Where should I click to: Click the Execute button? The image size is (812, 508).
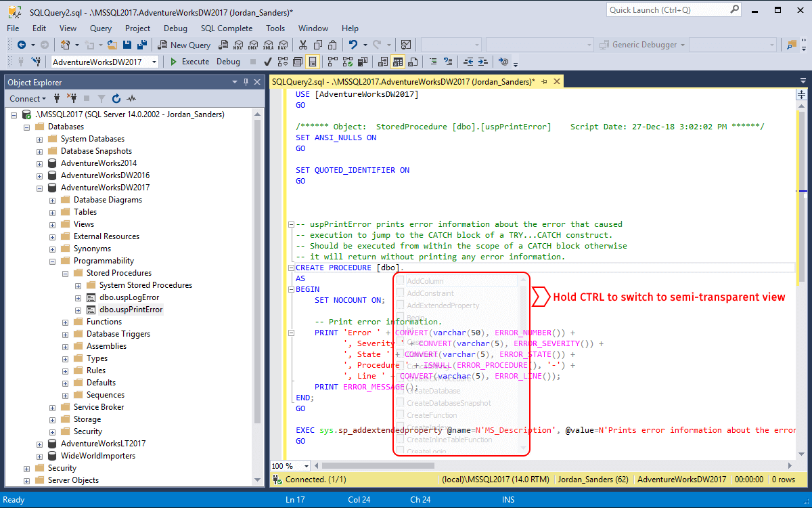pos(189,62)
